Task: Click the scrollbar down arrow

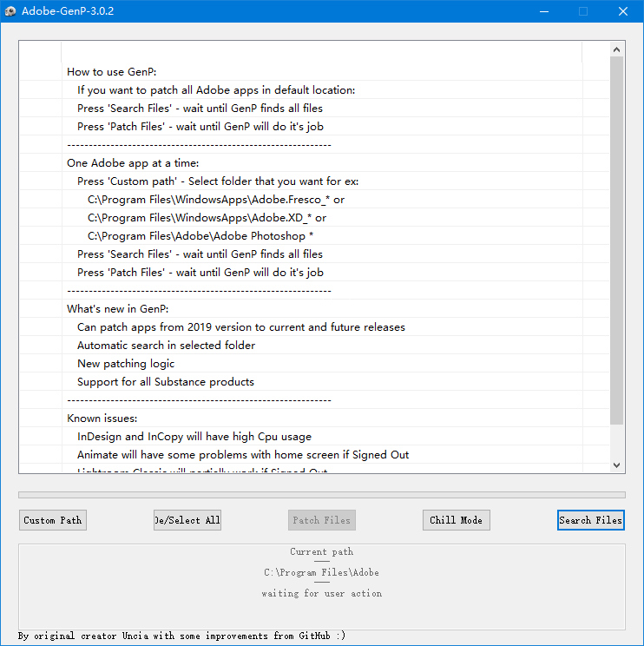Action: 616,465
